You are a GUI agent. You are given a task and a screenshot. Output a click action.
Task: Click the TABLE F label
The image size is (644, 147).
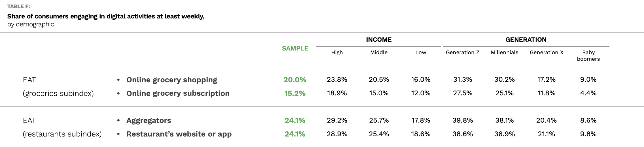(x=18, y=7)
